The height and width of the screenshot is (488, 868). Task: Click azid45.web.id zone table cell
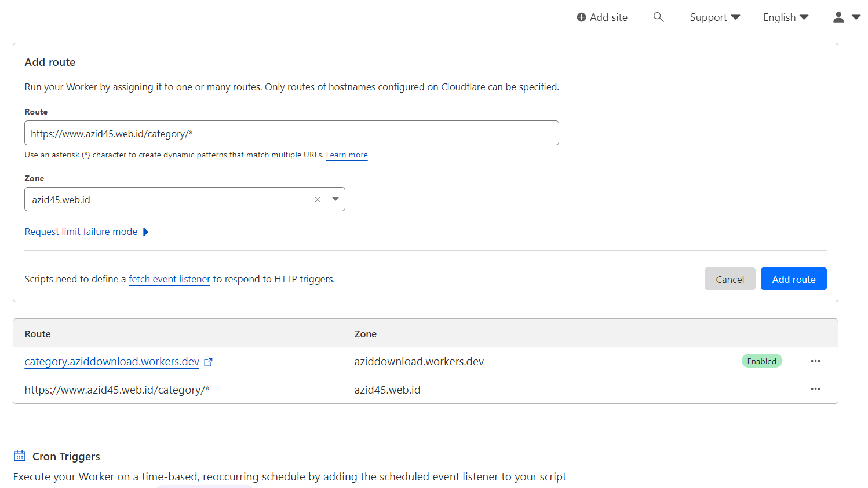[x=387, y=390]
